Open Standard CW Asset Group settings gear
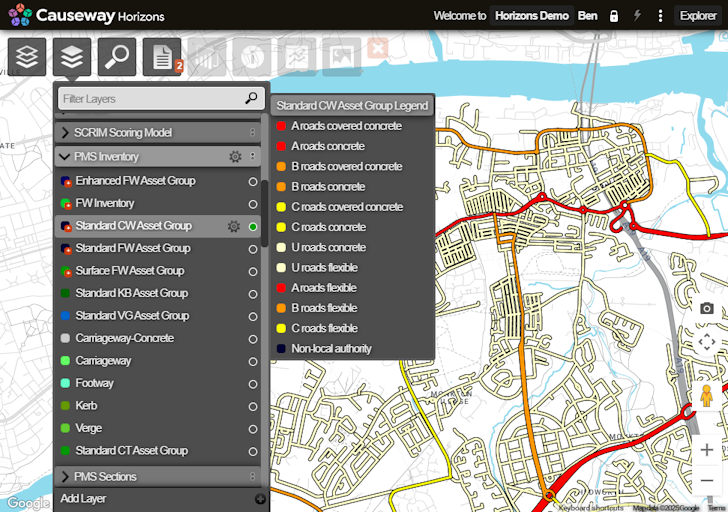This screenshot has width=728, height=512. click(x=234, y=226)
